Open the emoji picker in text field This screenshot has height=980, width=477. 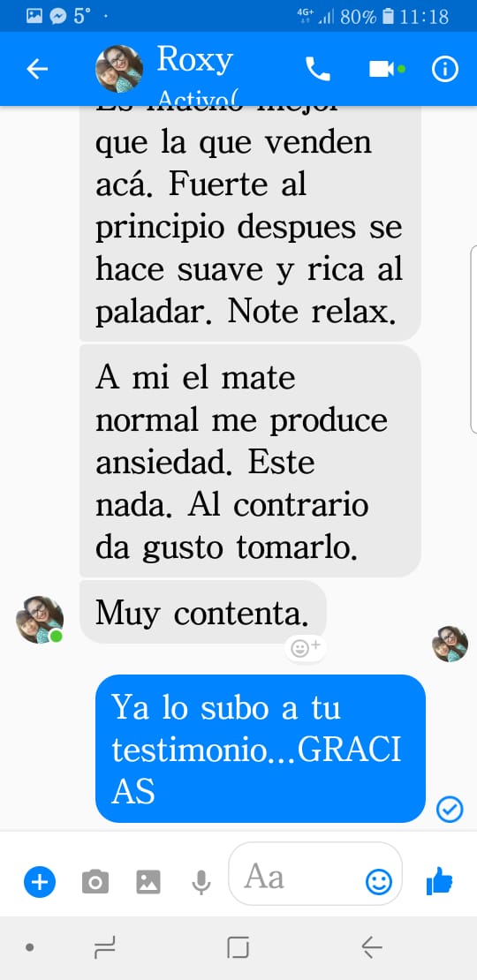[379, 882]
